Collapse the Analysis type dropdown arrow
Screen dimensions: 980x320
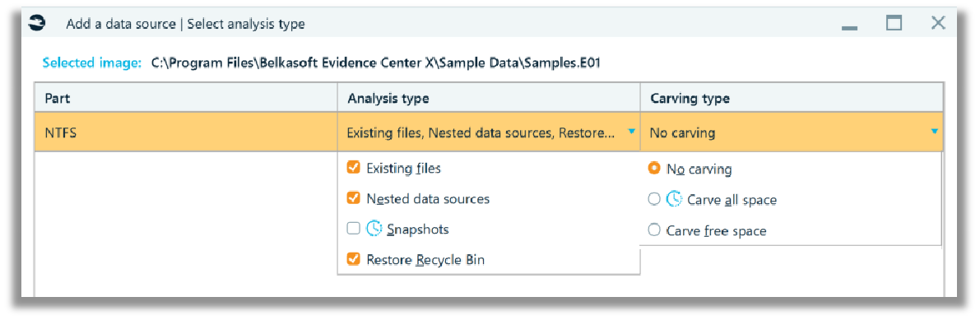point(631,132)
